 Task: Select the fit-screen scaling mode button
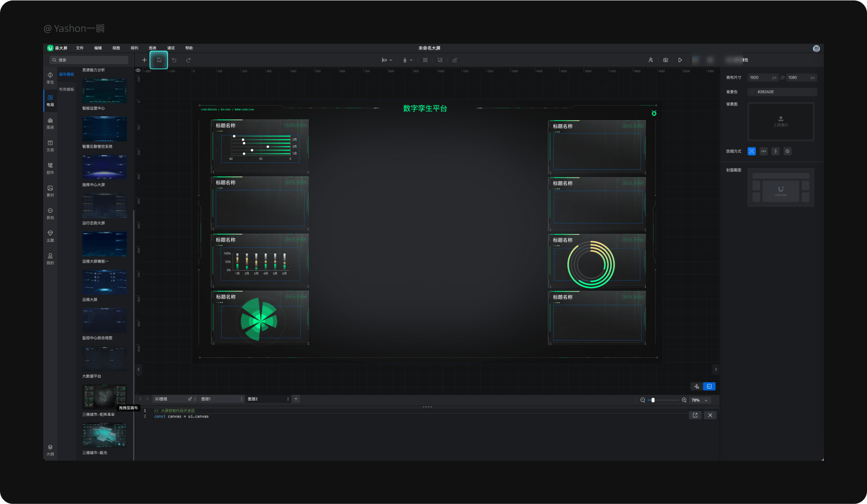click(752, 151)
